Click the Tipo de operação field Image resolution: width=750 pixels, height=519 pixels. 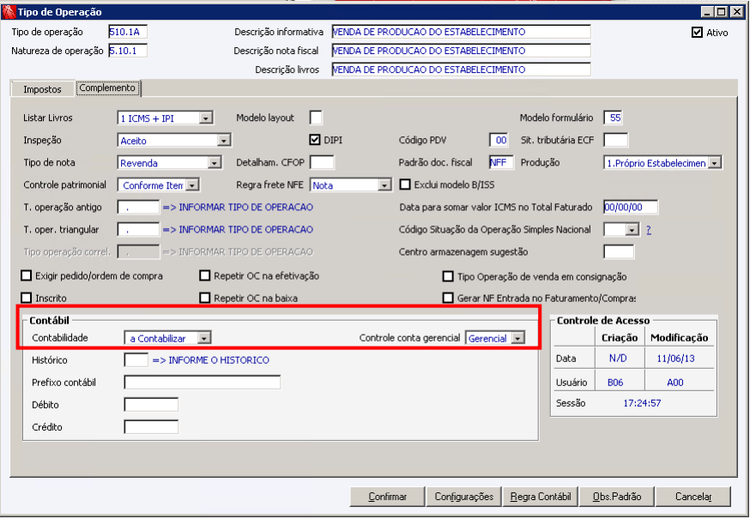click(x=128, y=32)
